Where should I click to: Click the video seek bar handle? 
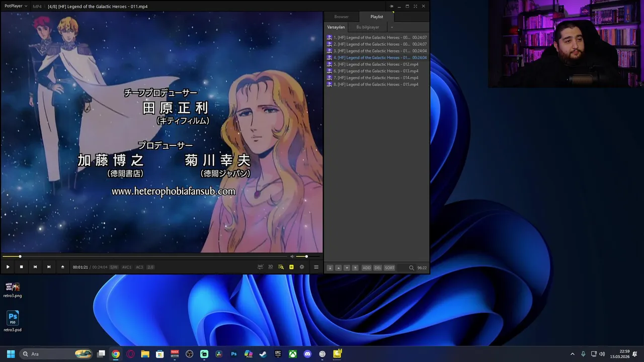tap(20, 256)
